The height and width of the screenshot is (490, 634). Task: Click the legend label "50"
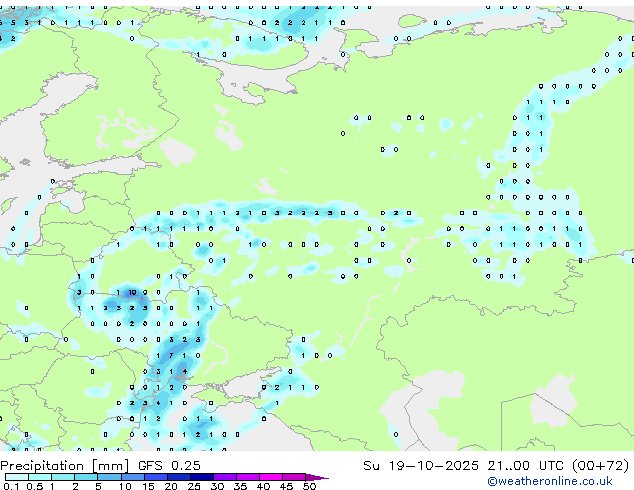click(x=309, y=486)
